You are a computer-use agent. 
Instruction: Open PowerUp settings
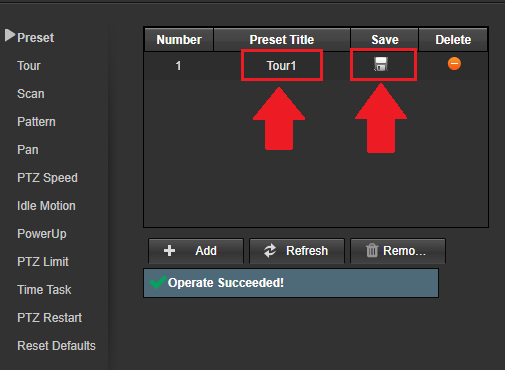(x=42, y=234)
